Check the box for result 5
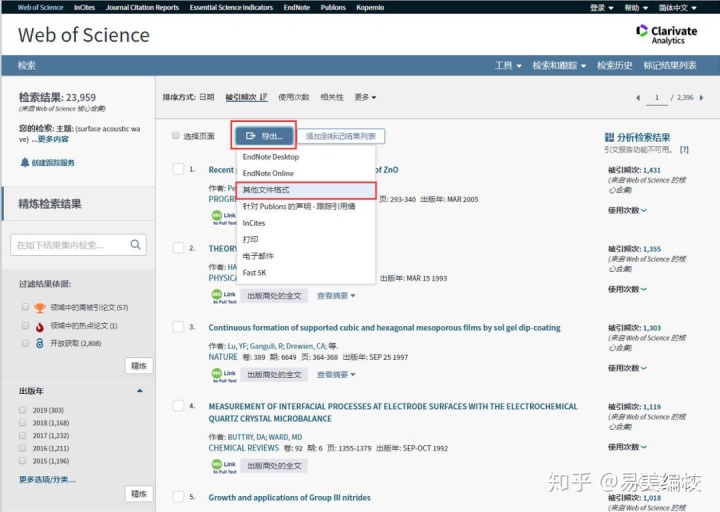Viewport: 720px width, 512px height. 178,497
